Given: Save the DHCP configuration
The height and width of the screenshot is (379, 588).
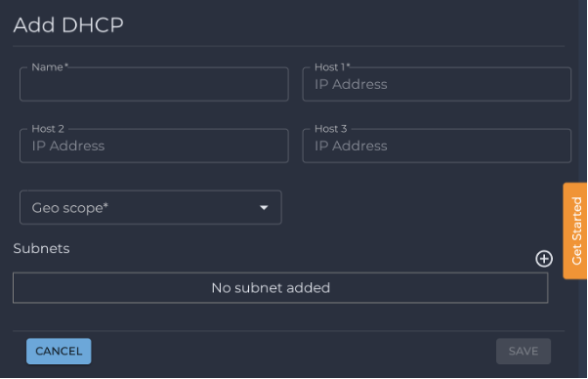Looking at the screenshot, I should (x=524, y=352).
